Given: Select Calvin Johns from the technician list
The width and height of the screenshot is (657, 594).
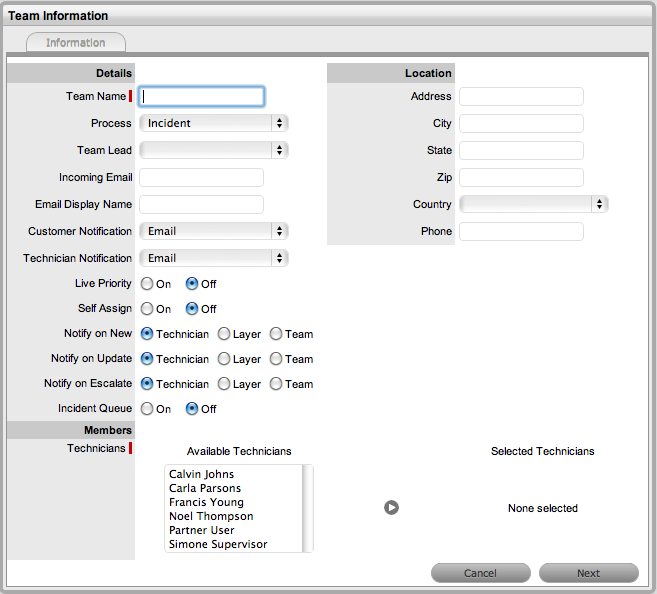Looking at the screenshot, I should [202, 474].
